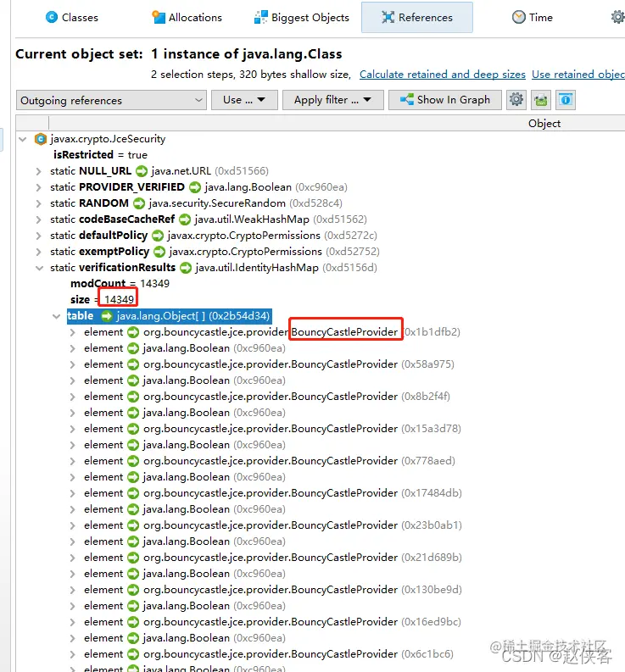Image resolution: width=625 pixels, height=672 pixels.
Task: Expand the static exemptPolicy row
Action: (x=39, y=252)
